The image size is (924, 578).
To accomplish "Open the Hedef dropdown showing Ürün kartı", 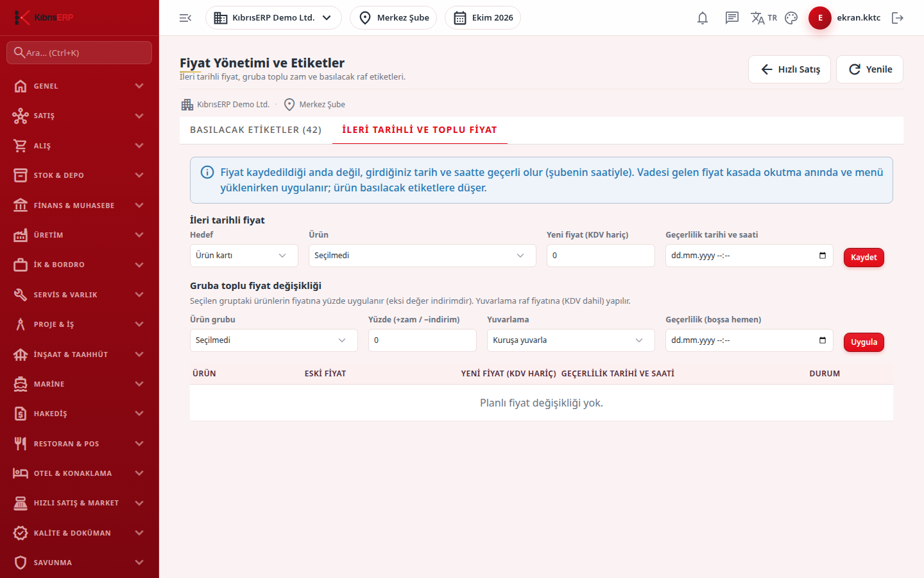I will click(x=244, y=256).
